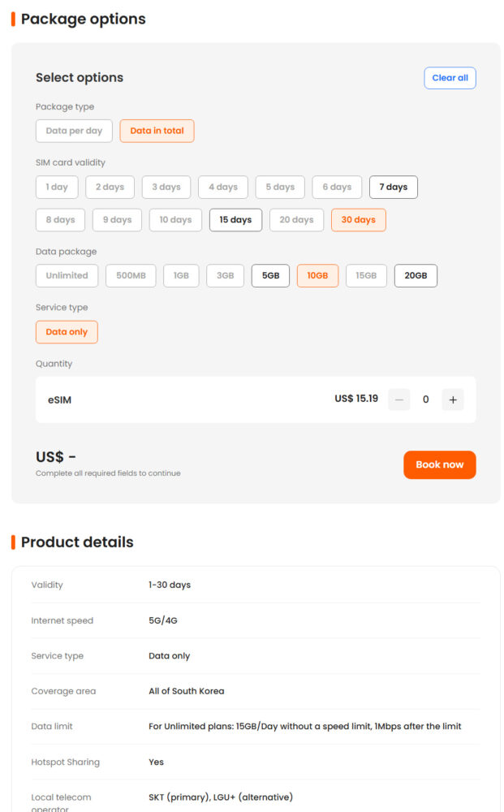504x812 pixels.
Task: Select 20 days validity option
Action: pos(296,220)
